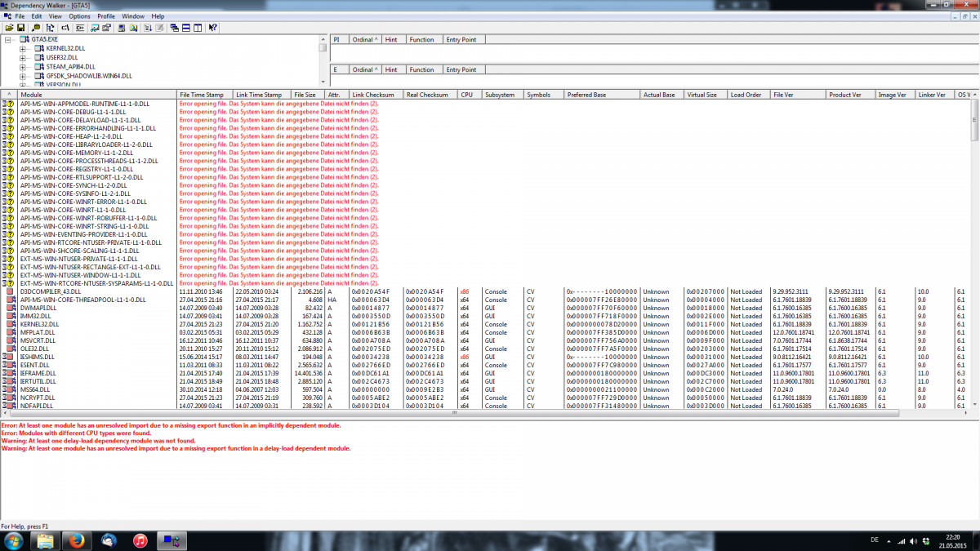Sort list by Load Order header
The height and width of the screenshot is (551, 980).
pos(749,95)
